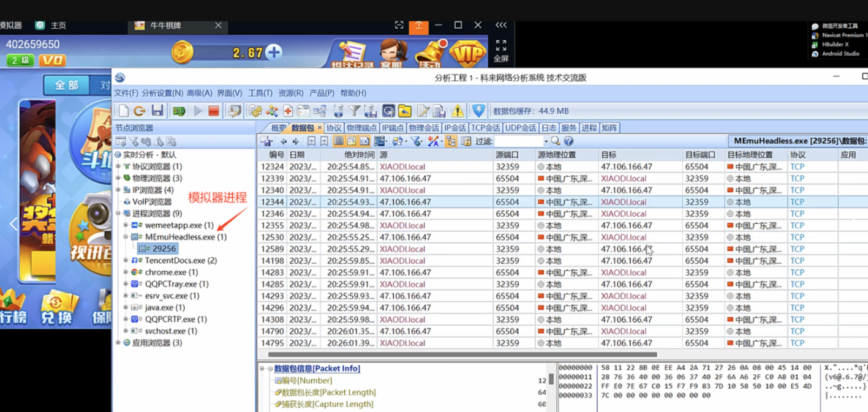Click the blue shield lightning icon

pyautogui.click(x=478, y=111)
